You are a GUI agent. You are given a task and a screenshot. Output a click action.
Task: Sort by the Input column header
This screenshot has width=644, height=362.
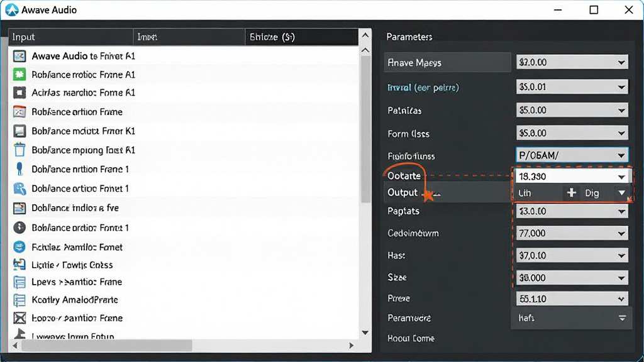point(70,37)
